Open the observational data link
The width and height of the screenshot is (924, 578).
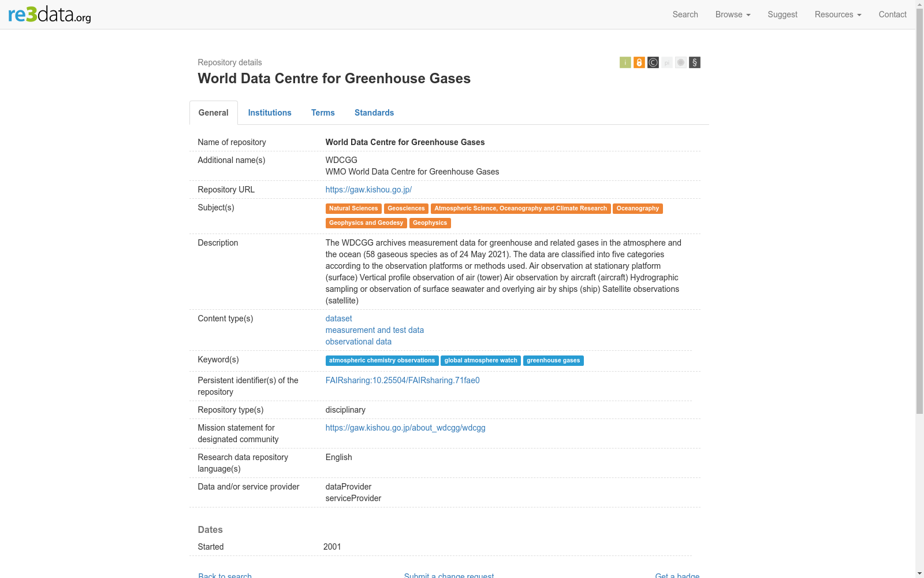click(359, 342)
